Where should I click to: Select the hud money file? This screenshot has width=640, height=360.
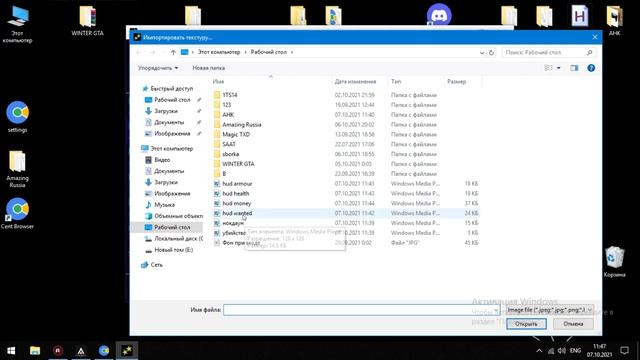point(236,203)
